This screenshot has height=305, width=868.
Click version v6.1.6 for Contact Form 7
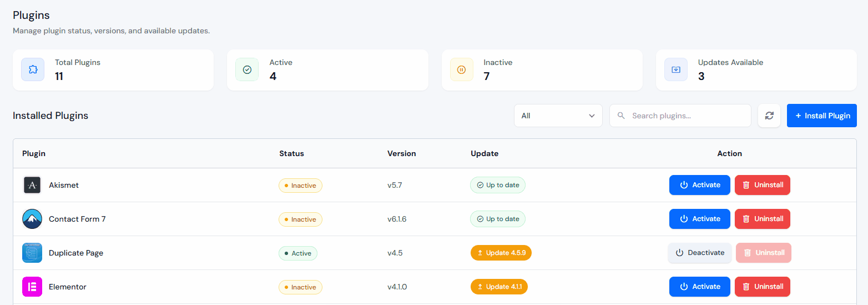click(397, 219)
